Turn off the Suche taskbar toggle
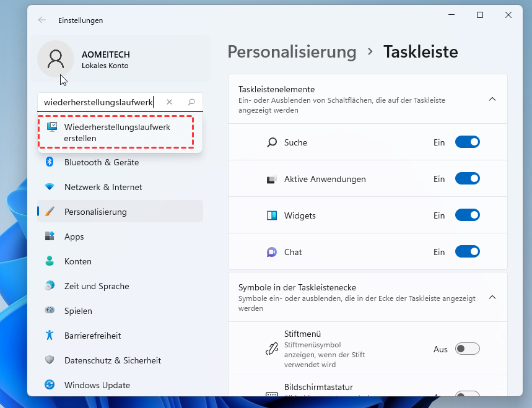 click(467, 142)
